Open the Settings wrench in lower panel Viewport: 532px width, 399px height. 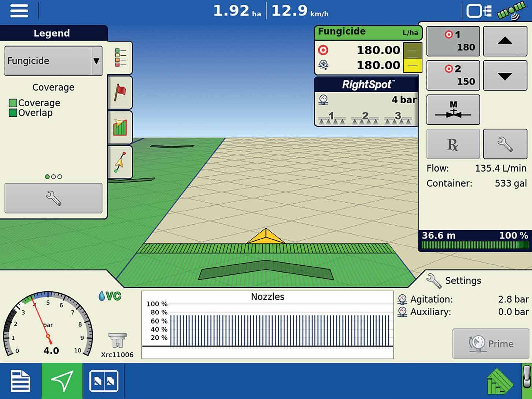pyautogui.click(x=434, y=281)
